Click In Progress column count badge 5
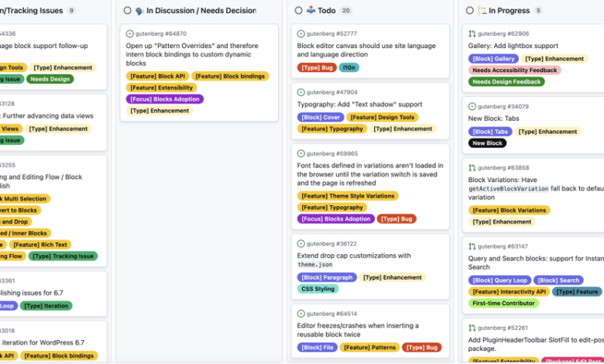This screenshot has width=604, height=364. coord(538,11)
